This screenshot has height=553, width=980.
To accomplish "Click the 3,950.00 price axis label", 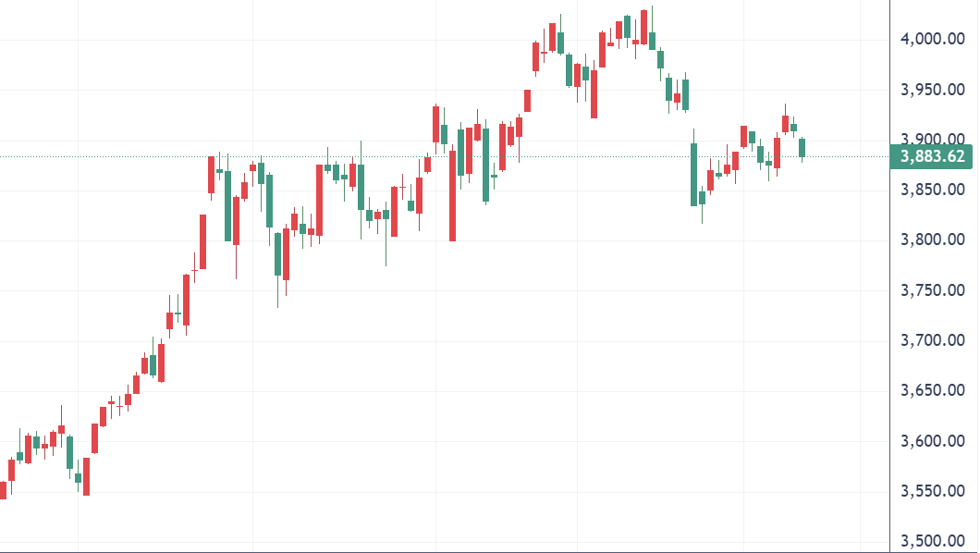I will 932,90.
